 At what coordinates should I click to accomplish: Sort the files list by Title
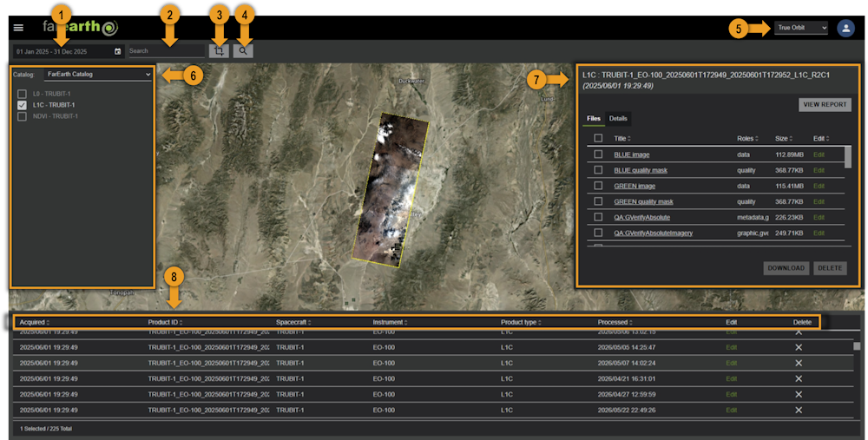(x=622, y=138)
